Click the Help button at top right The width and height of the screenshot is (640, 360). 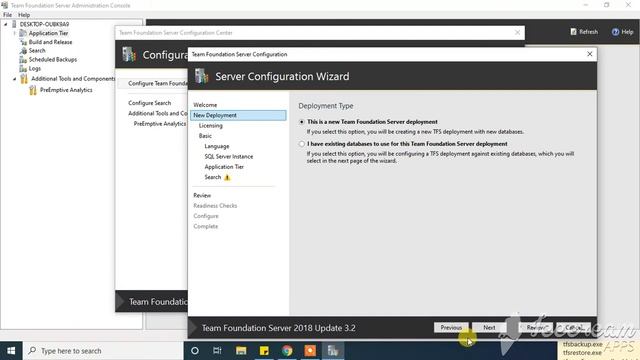pyautogui.click(x=622, y=31)
